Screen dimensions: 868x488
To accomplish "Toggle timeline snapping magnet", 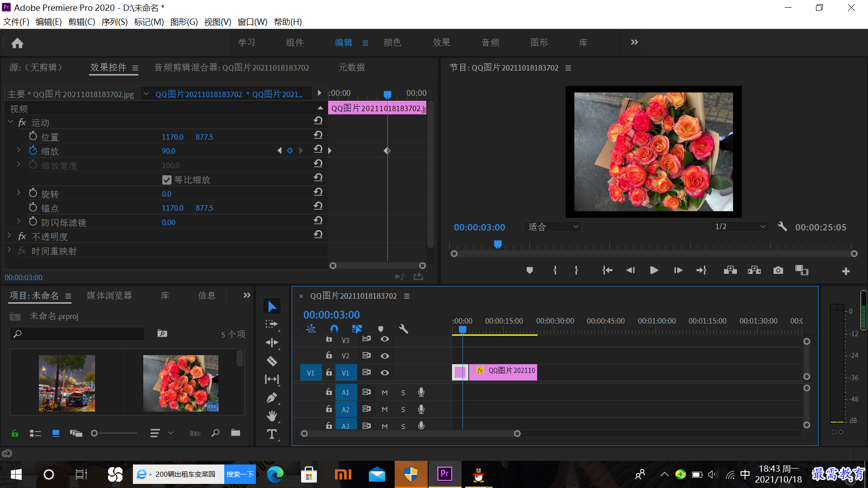I will (334, 329).
